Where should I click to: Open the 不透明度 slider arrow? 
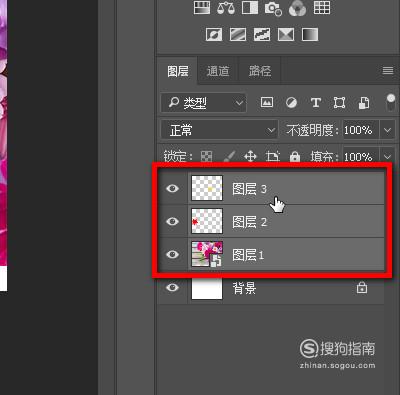pos(387,130)
